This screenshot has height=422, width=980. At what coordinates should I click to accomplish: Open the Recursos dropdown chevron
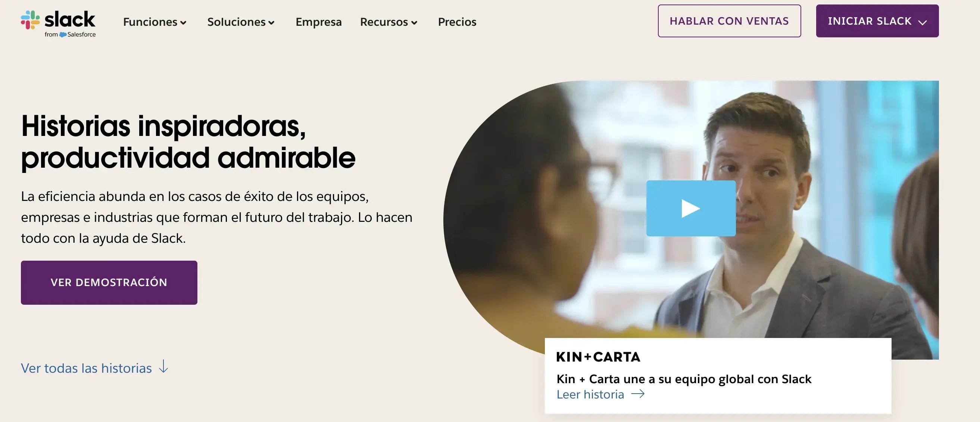(414, 22)
